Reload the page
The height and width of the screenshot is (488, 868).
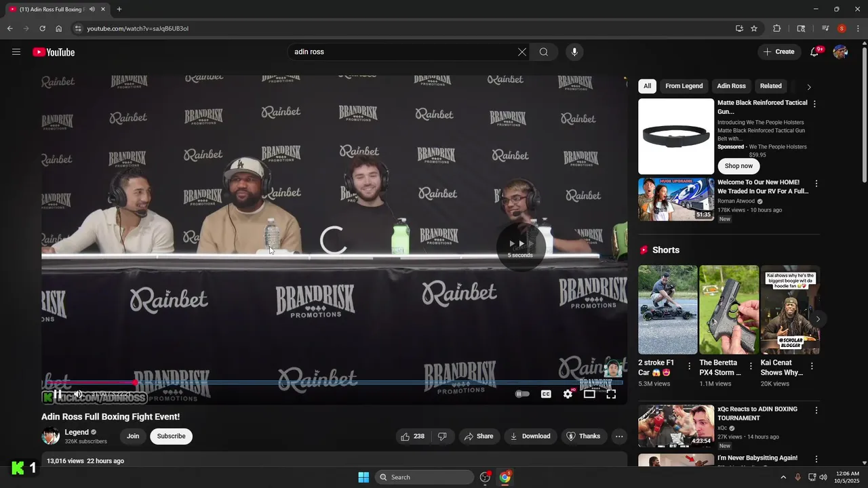pyautogui.click(x=42, y=28)
